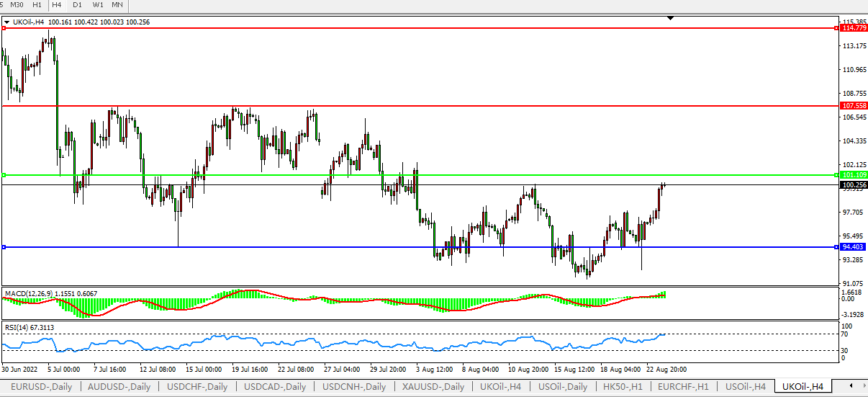Activate the D1 timeframe
868x397 pixels.
pos(77,5)
